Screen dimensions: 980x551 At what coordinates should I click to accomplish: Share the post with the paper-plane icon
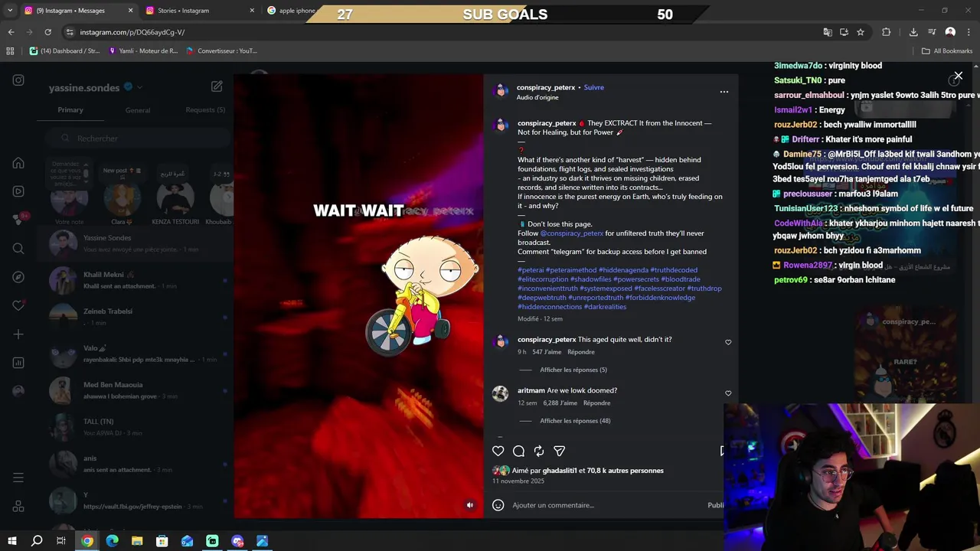click(x=560, y=452)
